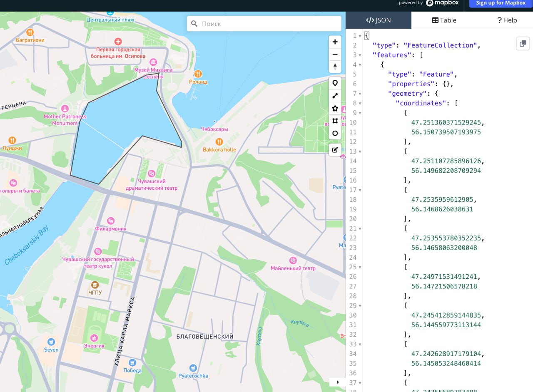
Task: Select the draw circle tool
Action: click(335, 133)
